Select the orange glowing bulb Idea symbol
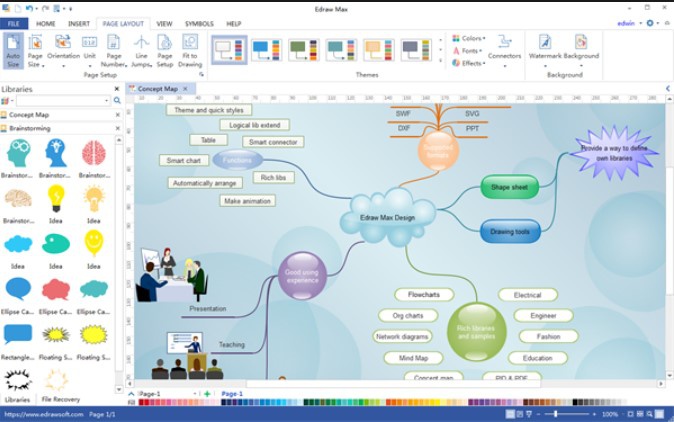674x422 pixels. [94, 199]
